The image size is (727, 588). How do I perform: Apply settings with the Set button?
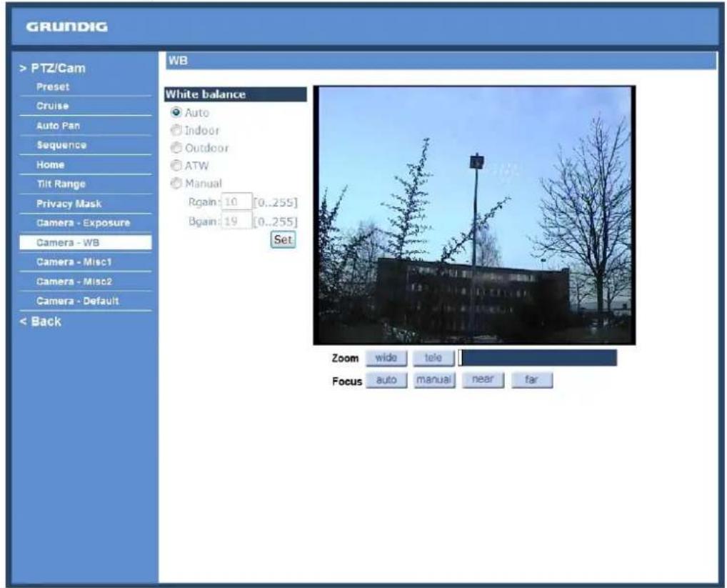coord(283,240)
